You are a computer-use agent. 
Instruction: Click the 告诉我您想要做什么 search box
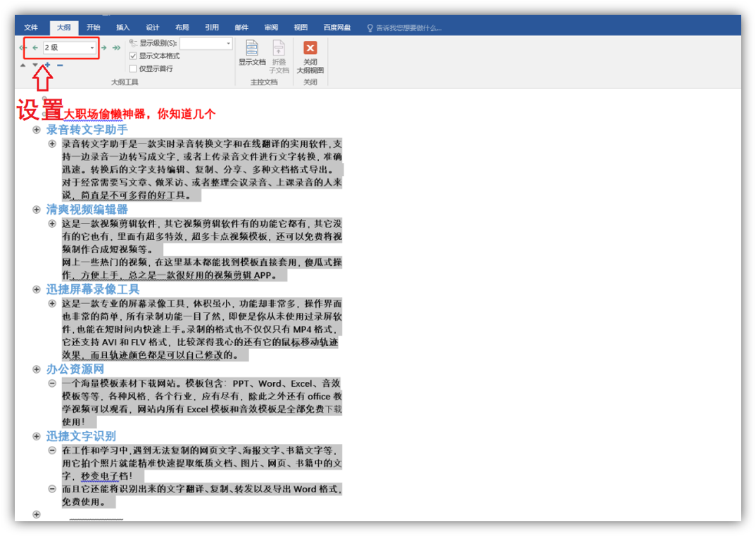click(408, 28)
